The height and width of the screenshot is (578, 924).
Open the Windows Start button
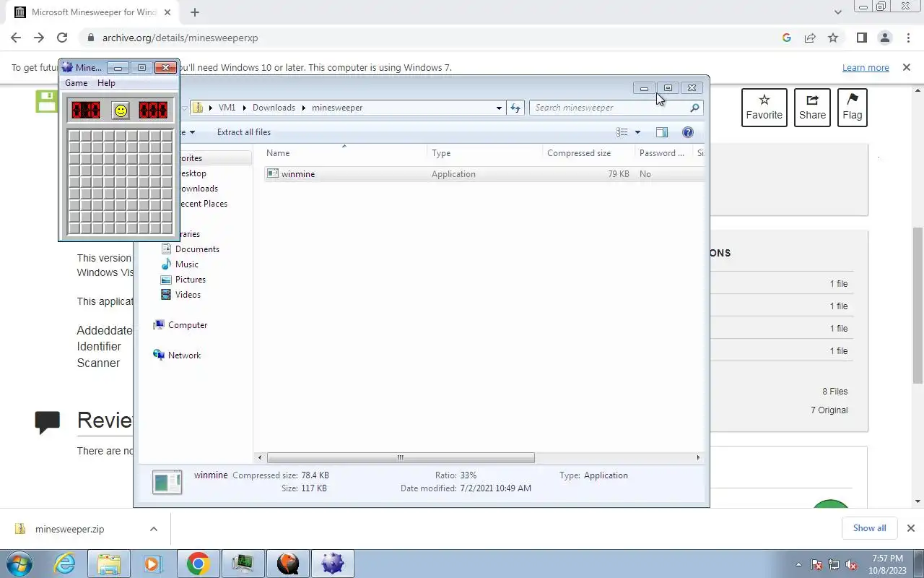pyautogui.click(x=19, y=564)
